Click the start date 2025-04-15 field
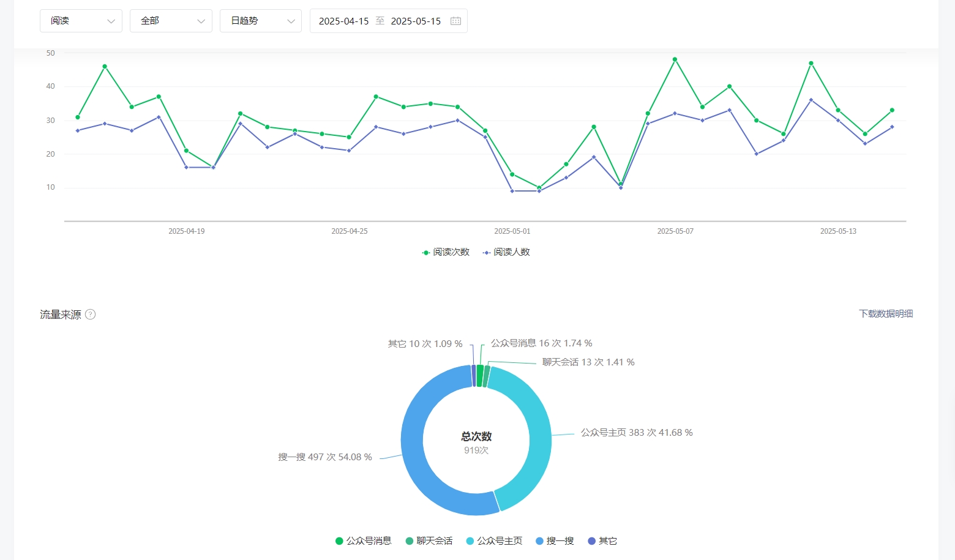955x560 pixels. click(x=344, y=21)
